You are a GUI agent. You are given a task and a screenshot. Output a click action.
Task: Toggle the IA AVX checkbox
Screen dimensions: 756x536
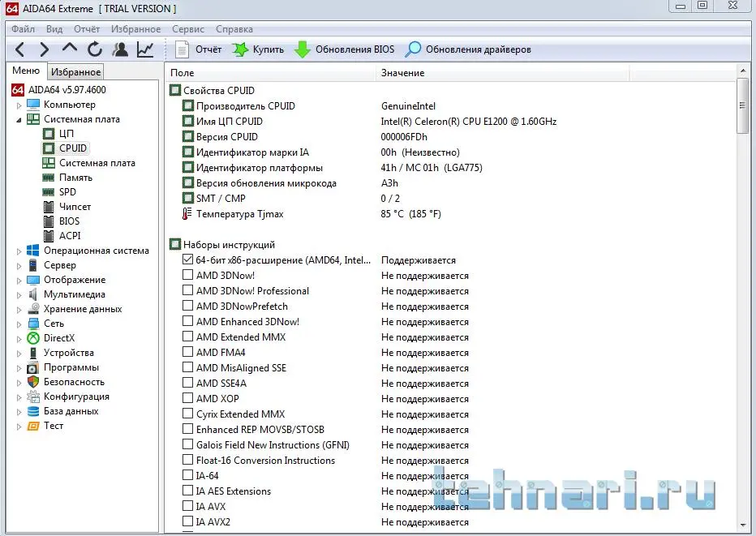click(188, 507)
